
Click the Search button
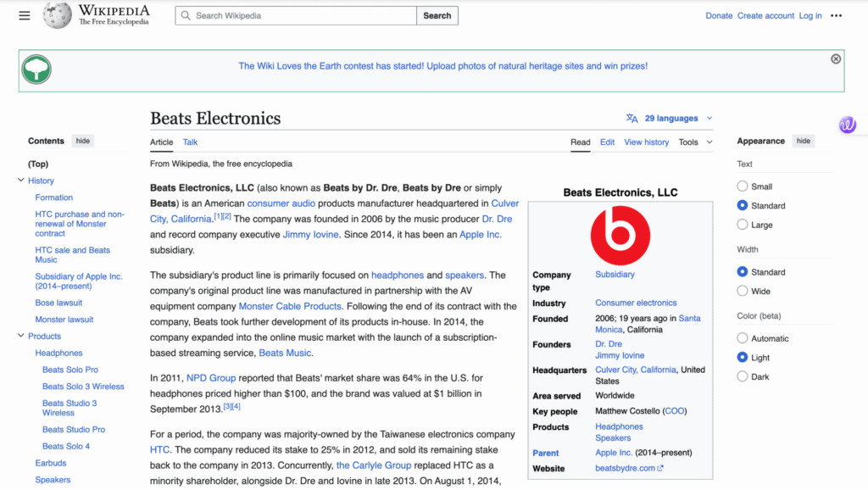[x=437, y=15]
